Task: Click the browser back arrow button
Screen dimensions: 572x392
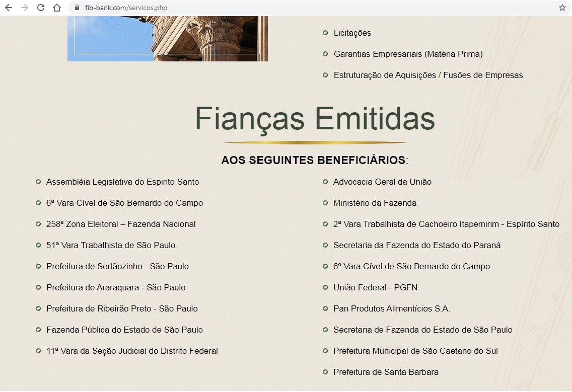Action: pos(9,8)
